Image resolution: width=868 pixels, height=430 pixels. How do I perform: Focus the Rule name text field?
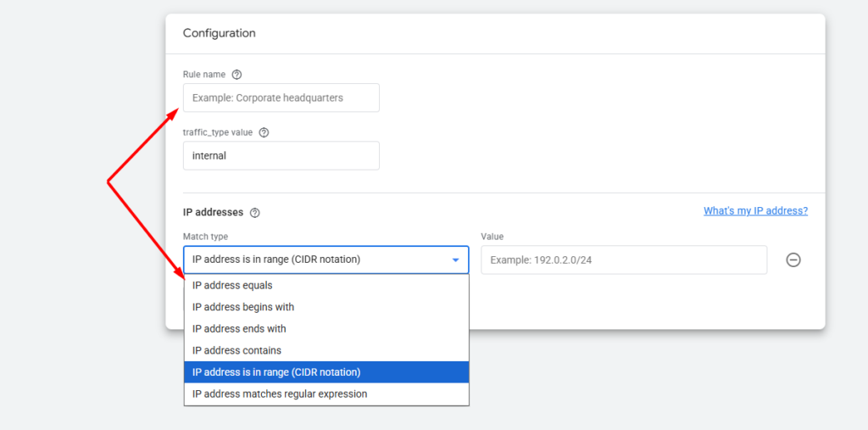281,98
